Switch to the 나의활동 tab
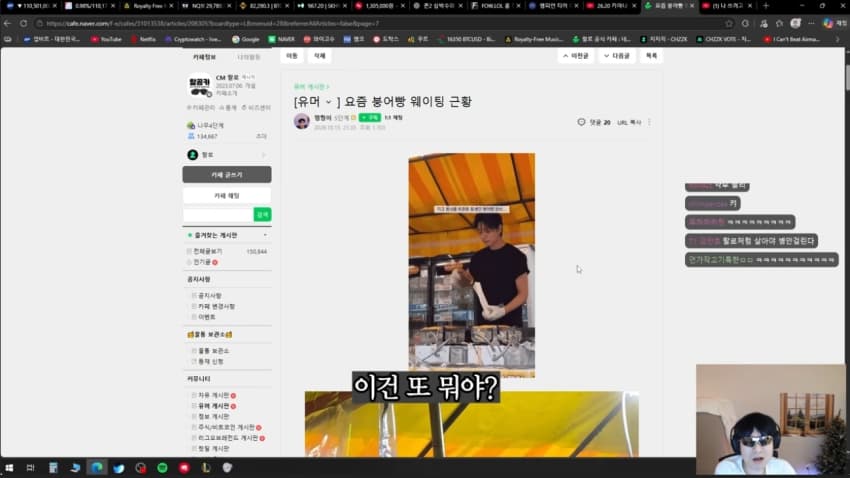 tap(248, 57)
